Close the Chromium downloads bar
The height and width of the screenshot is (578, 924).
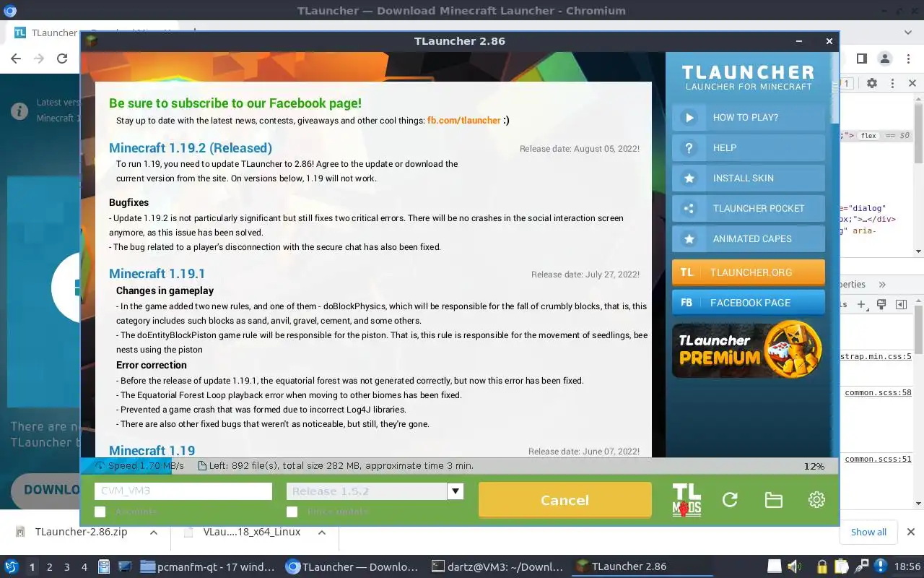(911, 532)
